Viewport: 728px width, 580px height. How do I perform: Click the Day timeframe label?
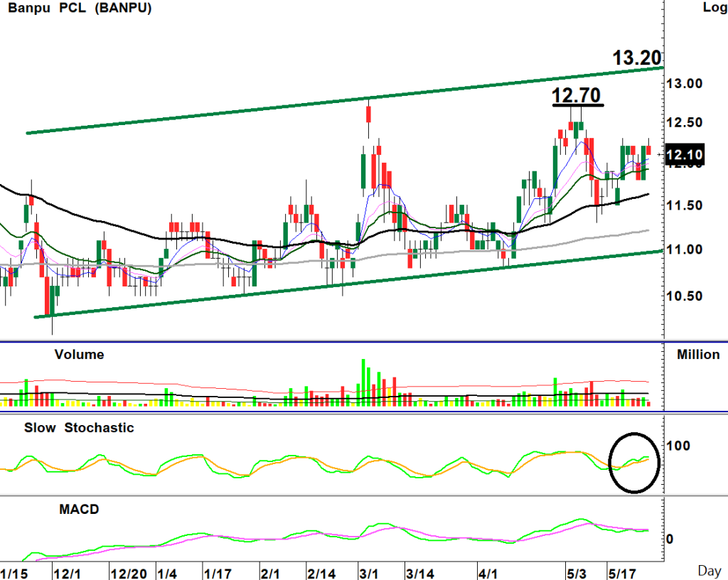[710, 570]
